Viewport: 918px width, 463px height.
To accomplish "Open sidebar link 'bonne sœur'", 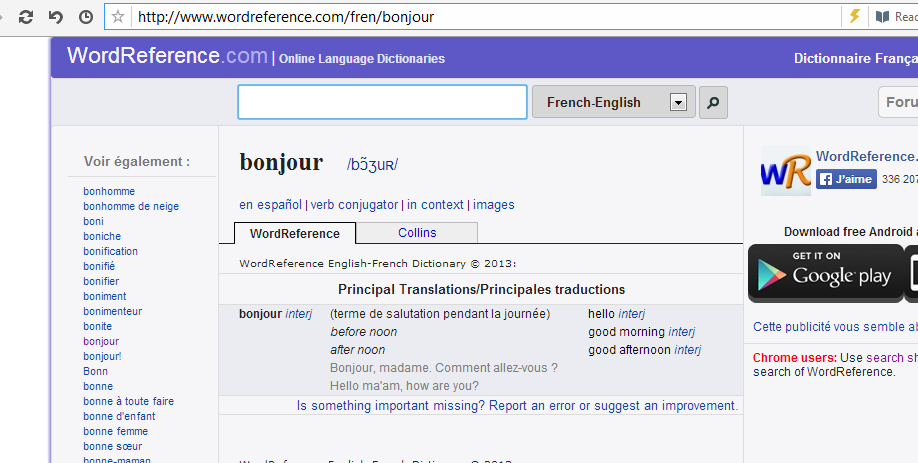I will [112, 447].
